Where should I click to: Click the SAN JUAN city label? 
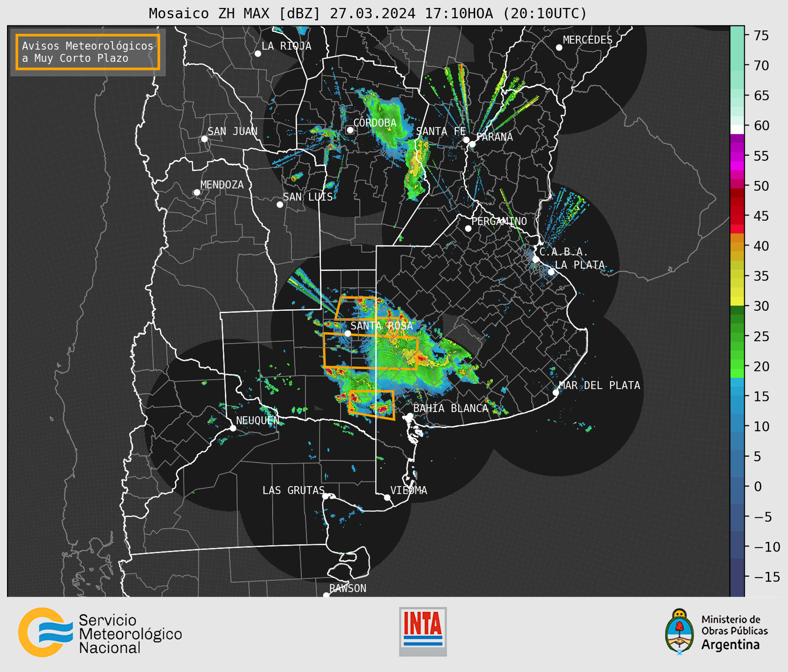click(x=233, y=131)
